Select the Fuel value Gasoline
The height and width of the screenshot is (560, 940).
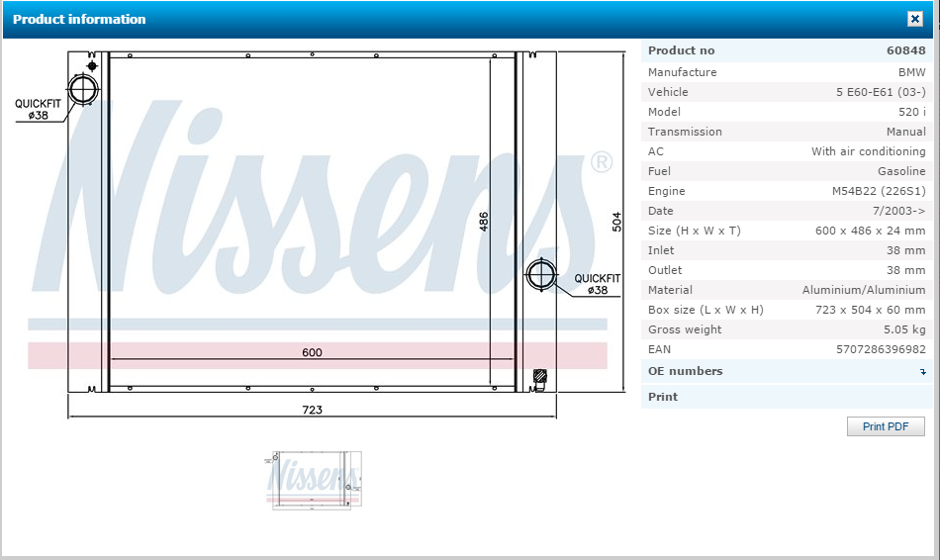[901, 171]
